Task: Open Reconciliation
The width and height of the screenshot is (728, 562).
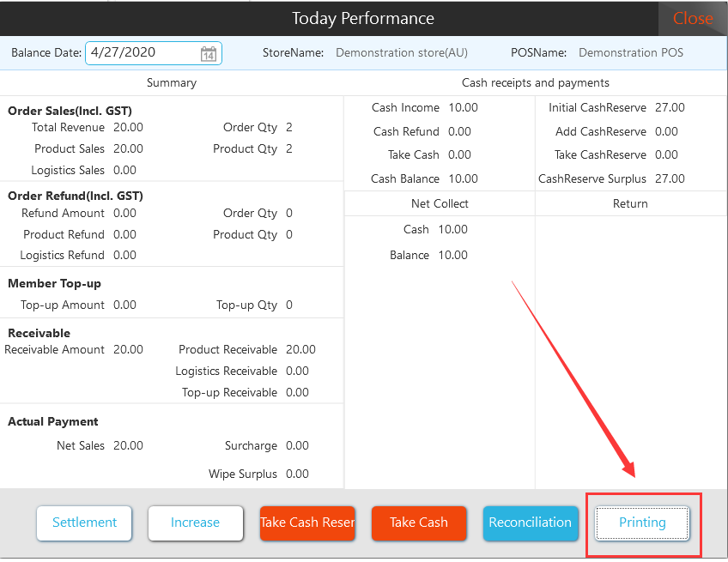Action: click(x=530, y=523)
